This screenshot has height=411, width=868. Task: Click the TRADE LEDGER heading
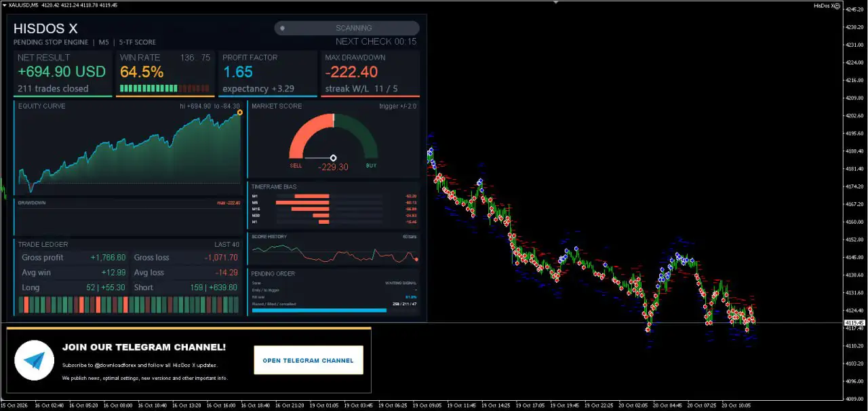[x=43, y=244]
